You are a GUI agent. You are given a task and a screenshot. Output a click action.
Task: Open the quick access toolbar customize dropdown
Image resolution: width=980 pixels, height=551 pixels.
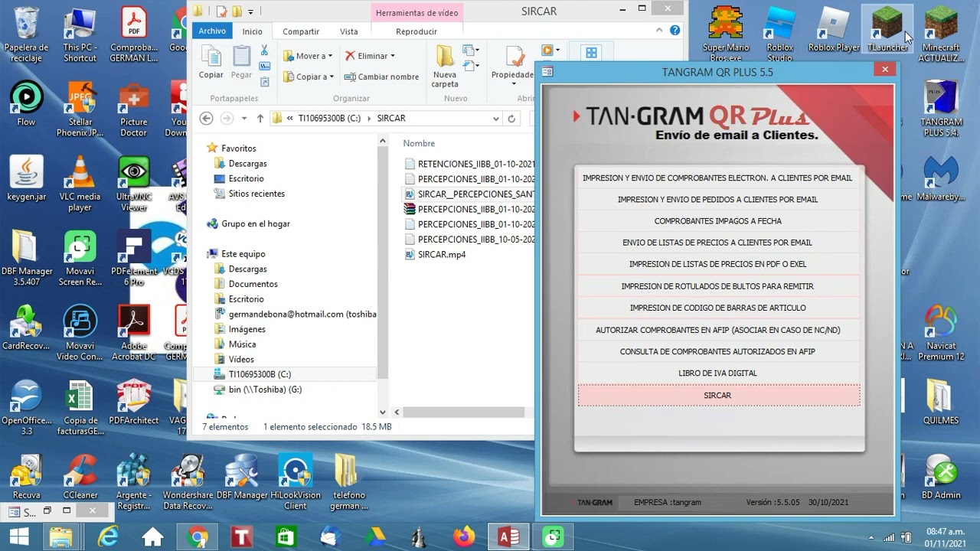point(250,11)
